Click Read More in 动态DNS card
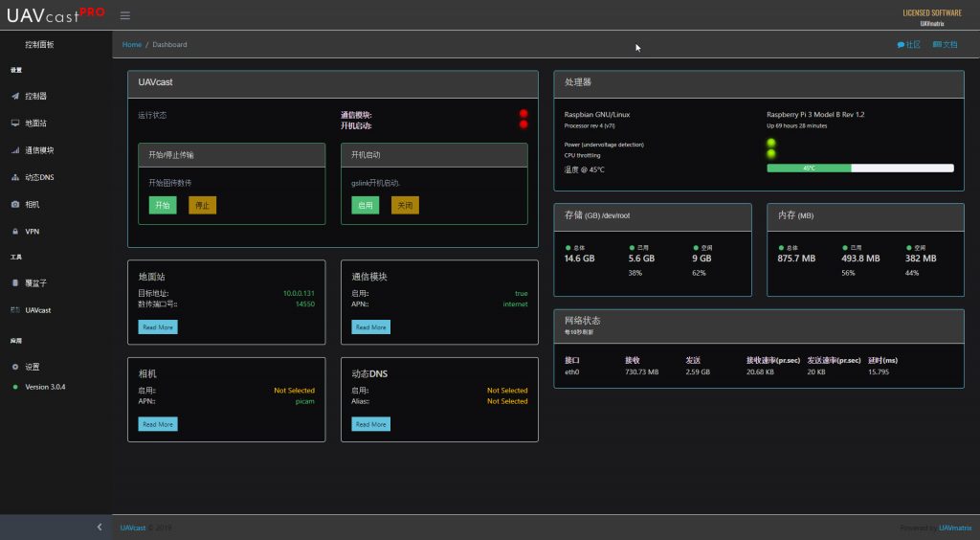 click(x=370, y=424)
